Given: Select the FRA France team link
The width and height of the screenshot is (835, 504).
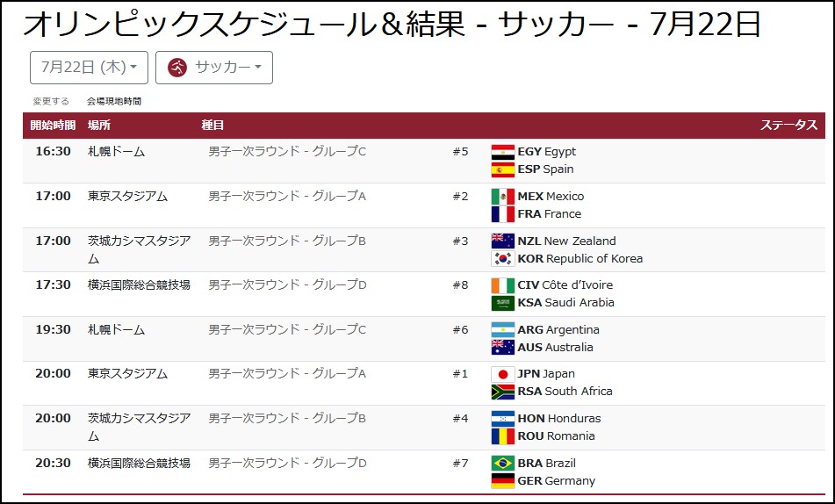Looking at the screenshot, I should click(549, 214).
